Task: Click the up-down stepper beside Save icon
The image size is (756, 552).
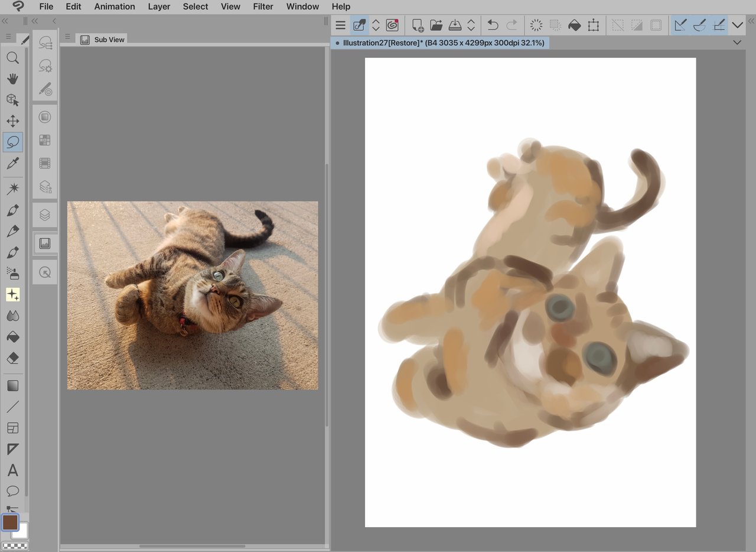Action: click(x=471, y=25)
